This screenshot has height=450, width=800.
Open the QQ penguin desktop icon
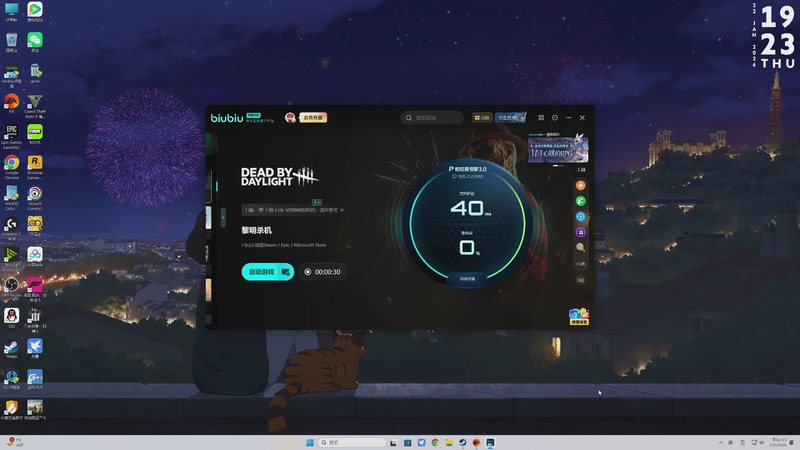pyautogui.click(x=11, y=318)
